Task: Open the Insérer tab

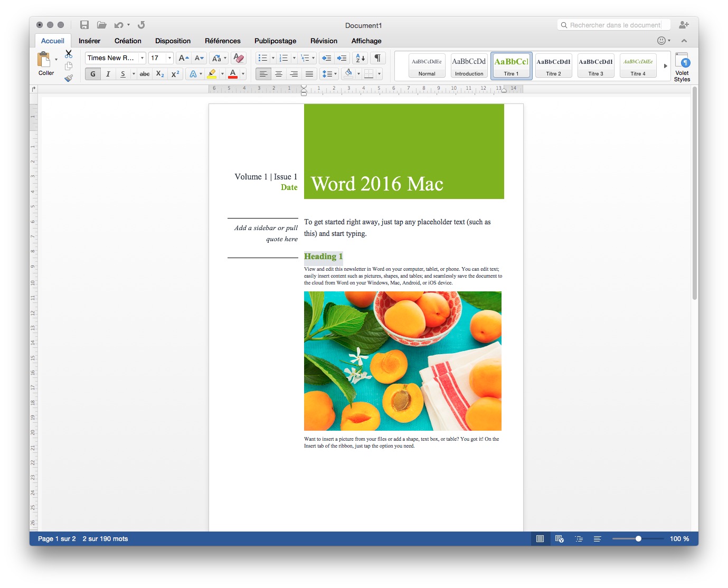Action: click(89, 41)
